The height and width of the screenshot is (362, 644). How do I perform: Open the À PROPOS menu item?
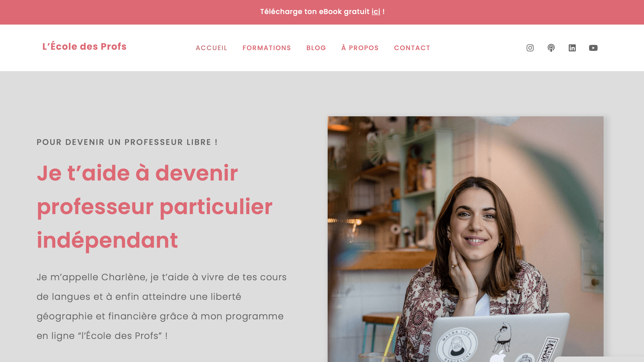pos(360,48)
